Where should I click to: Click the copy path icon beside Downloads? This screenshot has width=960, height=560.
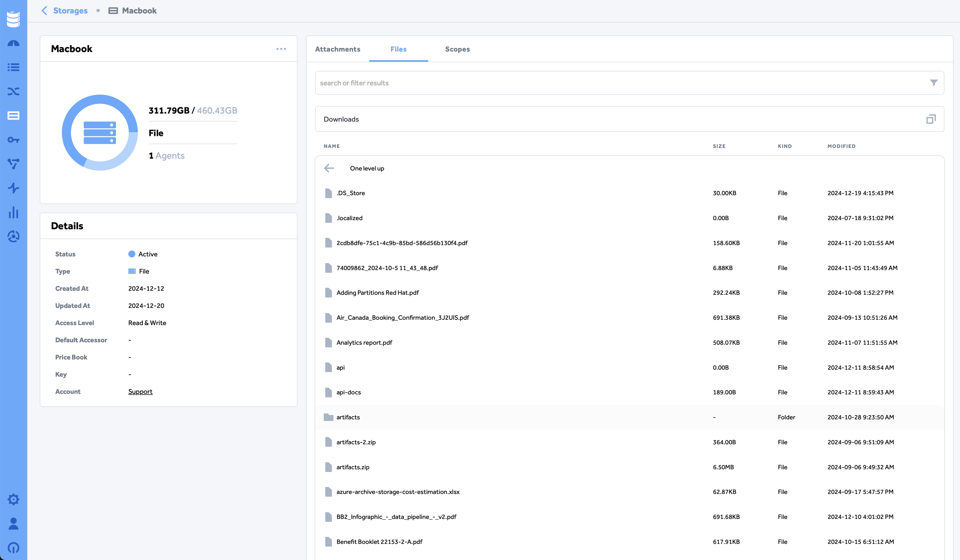click(931, 119)
